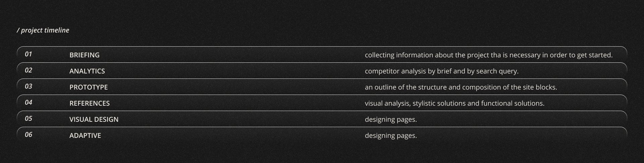Click the description beside VISUAL DESIGN
This screenshot has height=163, width=644.
click(391, 119)
